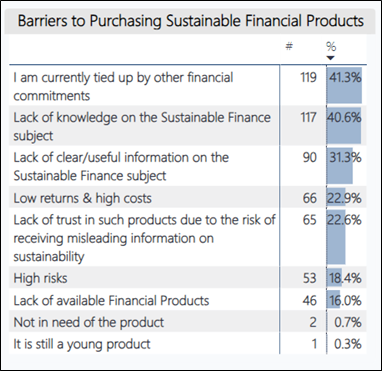Select row 'Lack of clear/useful information'
Viewport: 382px width, 371px height.
(188, 166)
